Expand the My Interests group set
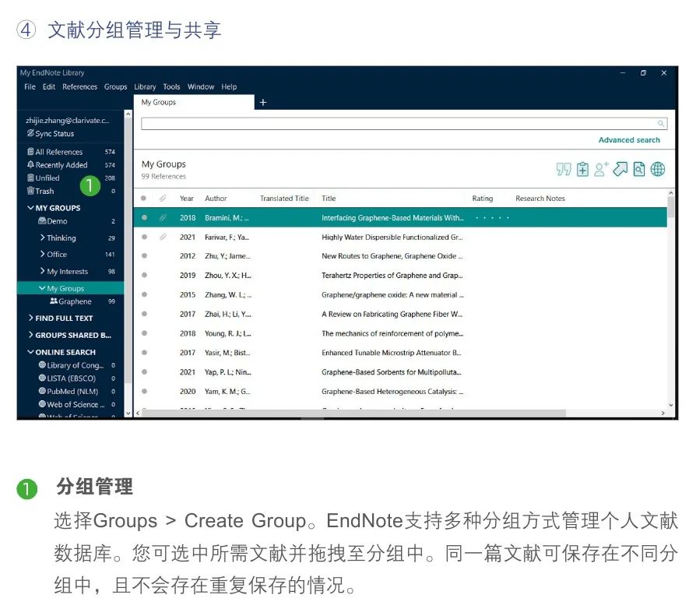 [x=42, y=271]
